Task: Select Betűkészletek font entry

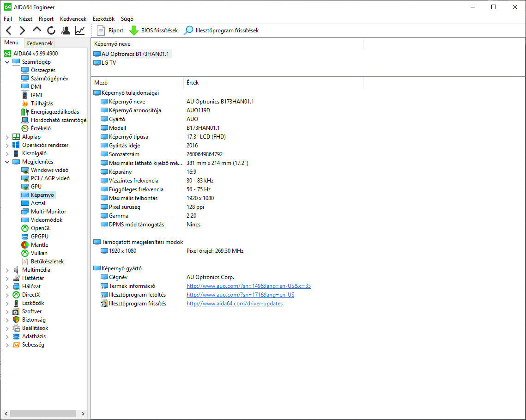Action: click(47, 262)
